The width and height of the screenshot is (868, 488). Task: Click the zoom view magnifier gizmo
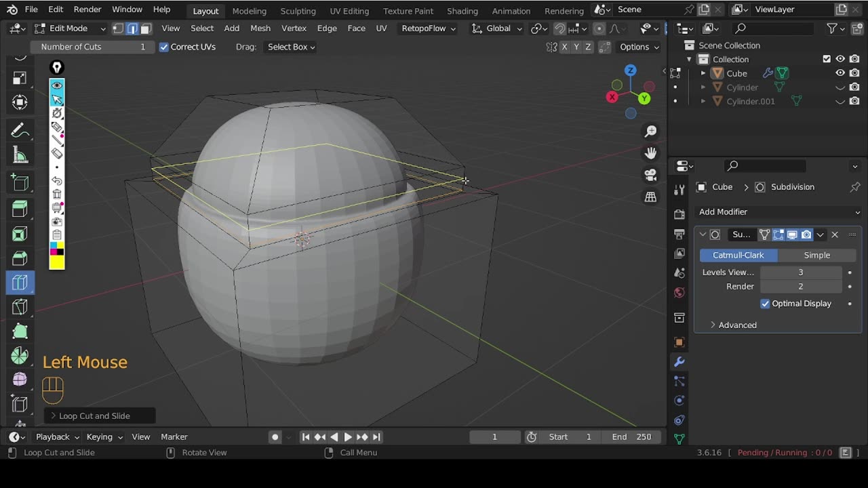tap(651, 131)
